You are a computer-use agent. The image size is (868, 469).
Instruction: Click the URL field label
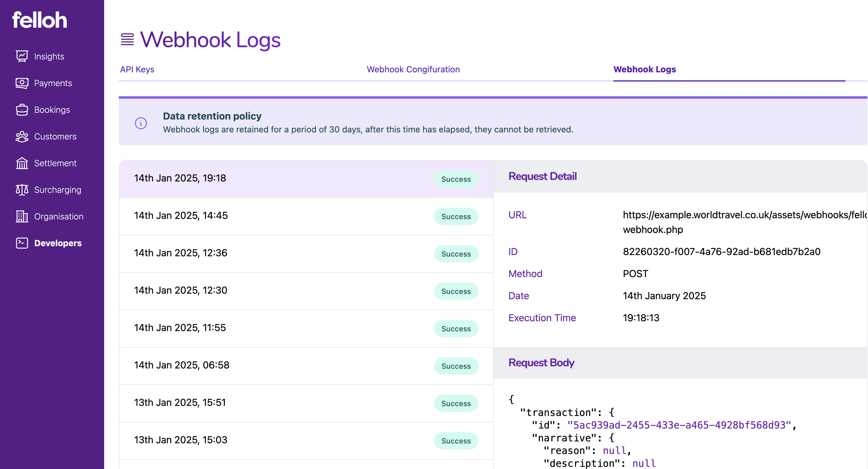pyautogui.click(x=518, y=215)
